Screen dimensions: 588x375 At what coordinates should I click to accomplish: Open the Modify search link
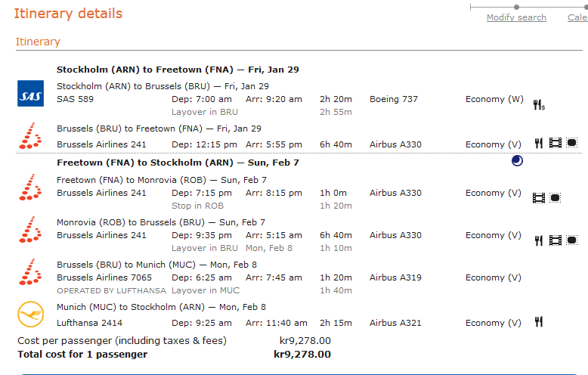516,17
